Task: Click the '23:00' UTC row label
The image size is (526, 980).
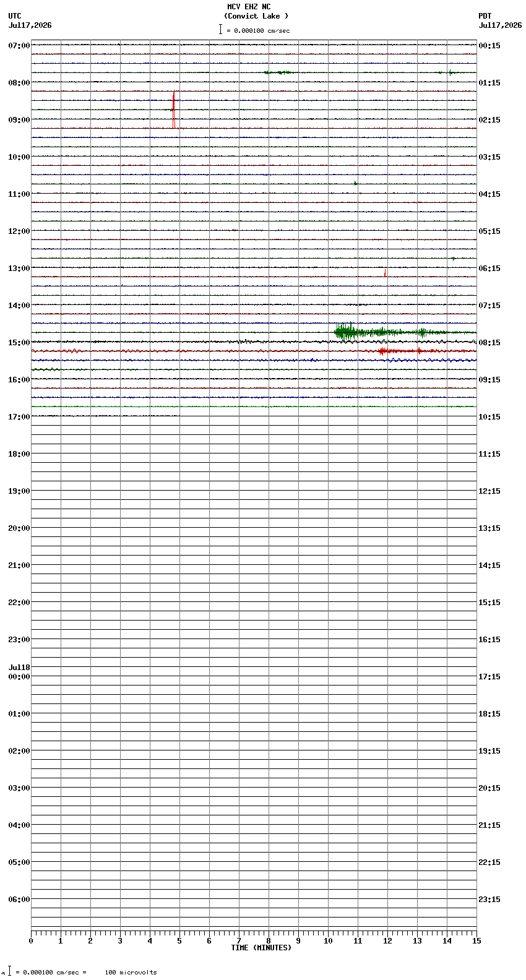Action: click(19, 640)
